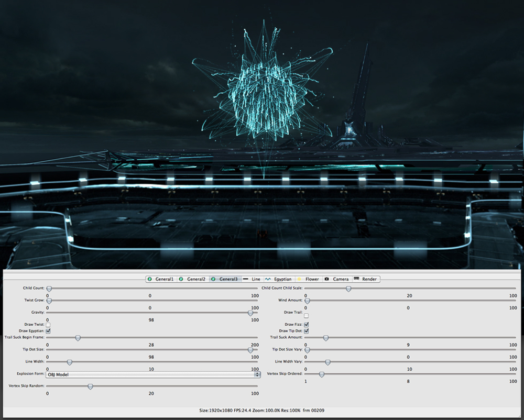
Task: Click the Explosion Form dropdown arrow stepper
Action: [257, 374]
